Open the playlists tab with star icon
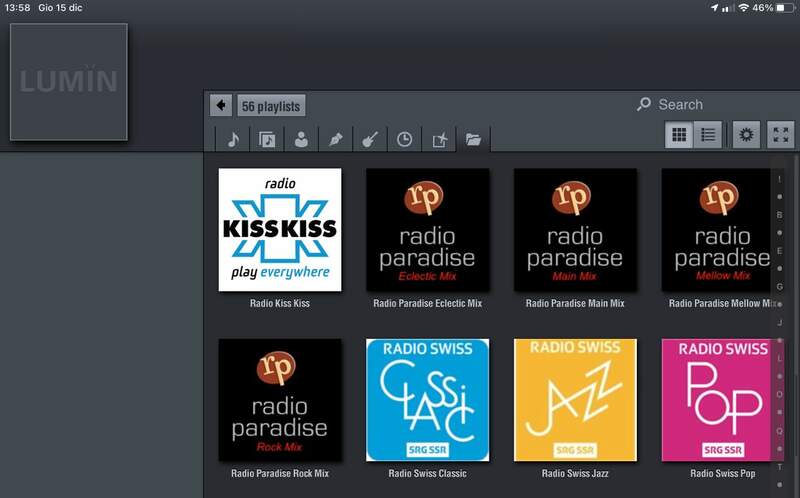The width and height of the screenshot is (800, 498). [x=438, y=140]
